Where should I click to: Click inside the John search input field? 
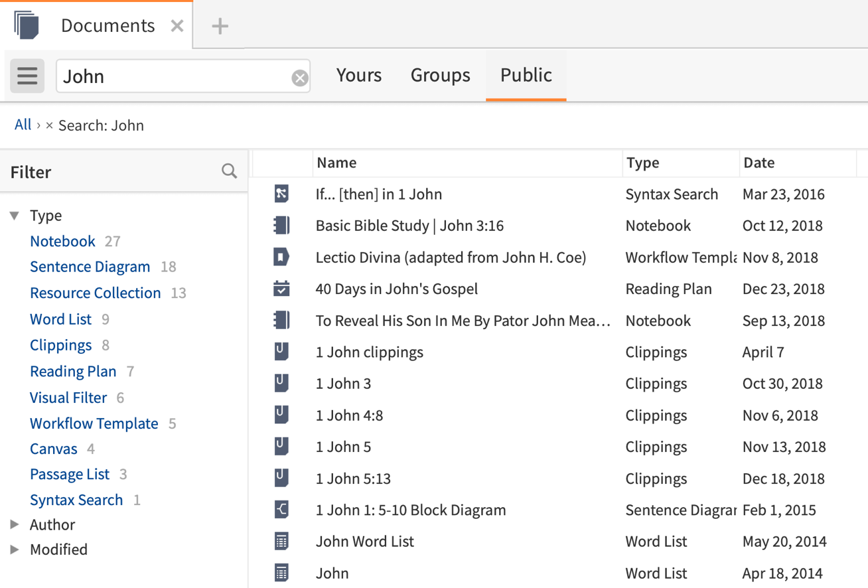coord(166,76)
